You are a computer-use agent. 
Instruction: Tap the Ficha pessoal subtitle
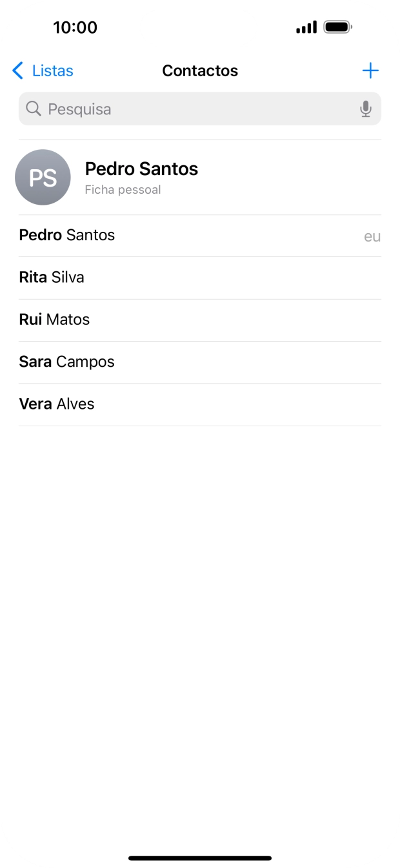pos(123,190)
